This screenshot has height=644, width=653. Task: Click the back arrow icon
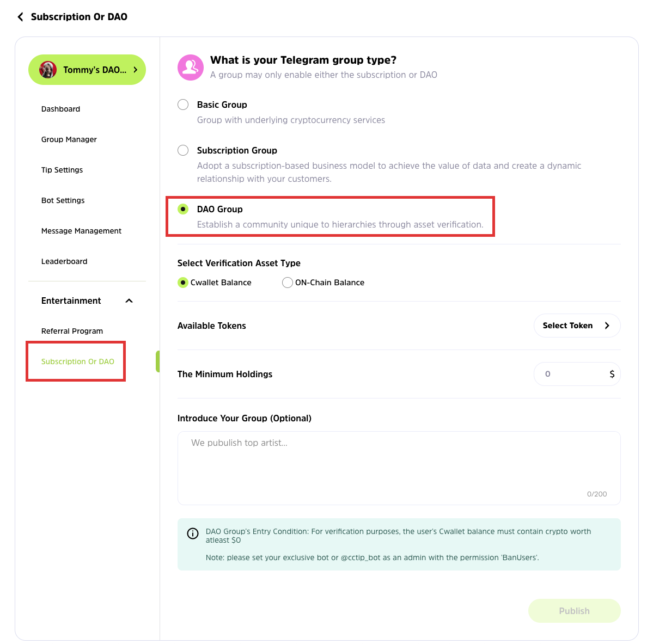tap(21, 17)
